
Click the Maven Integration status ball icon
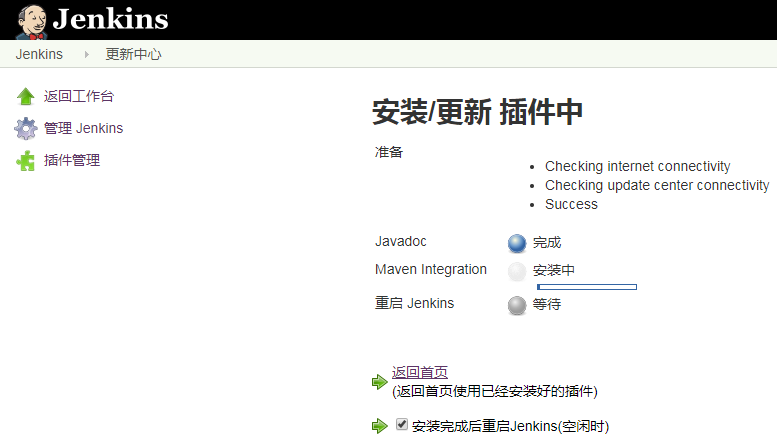517,272
